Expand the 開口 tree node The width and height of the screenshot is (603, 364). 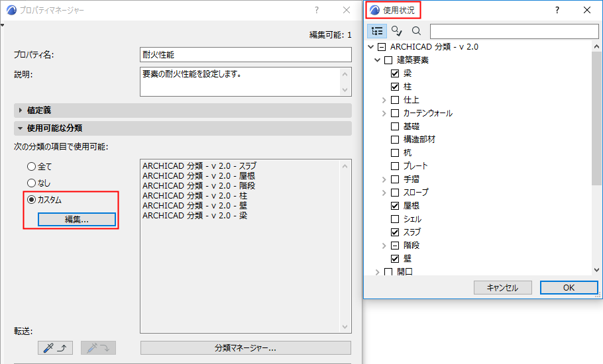tap(377, 272)
